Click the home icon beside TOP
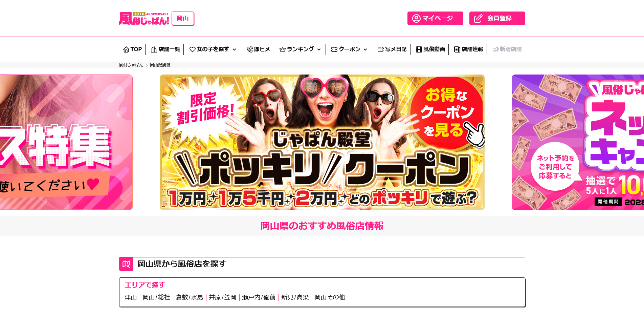Image resolution: width=644 pixels, height=314 pixels. (x=126, y=49)
